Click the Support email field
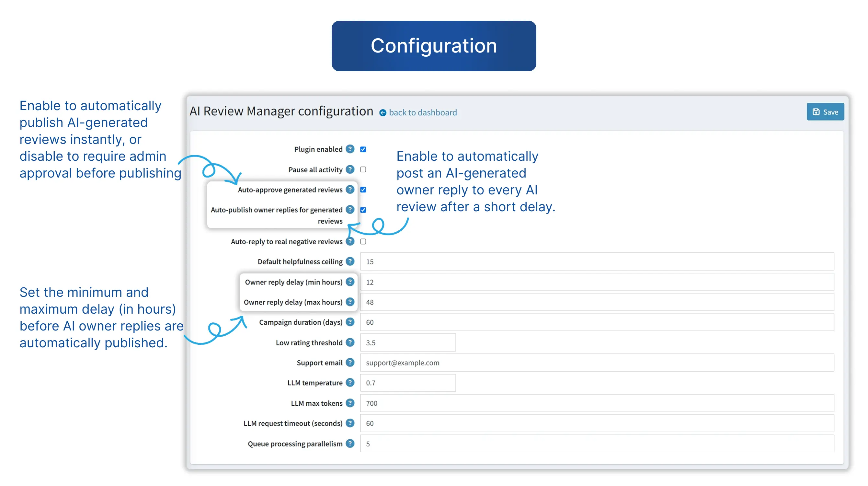 click(x=597, y=363)
